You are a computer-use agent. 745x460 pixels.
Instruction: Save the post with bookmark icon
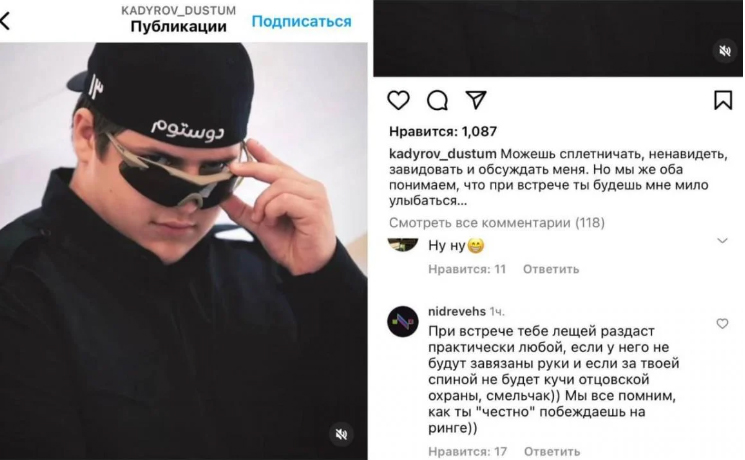pos(723,100)
